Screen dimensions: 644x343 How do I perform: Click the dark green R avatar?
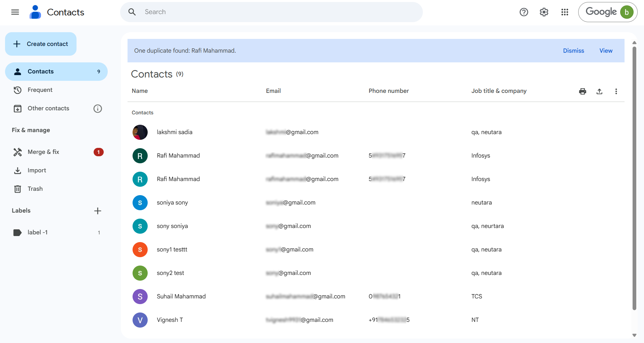(x=140, y=156)
